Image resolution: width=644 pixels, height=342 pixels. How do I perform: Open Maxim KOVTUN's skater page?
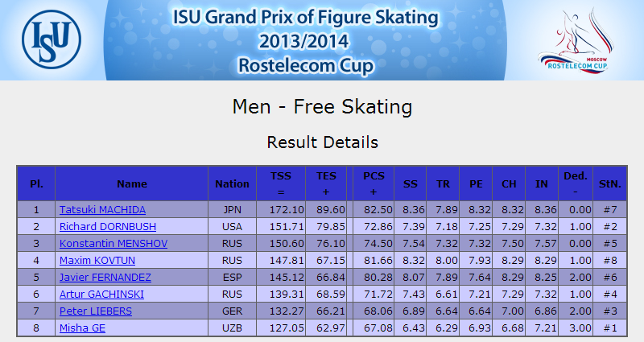coord(97,260)
